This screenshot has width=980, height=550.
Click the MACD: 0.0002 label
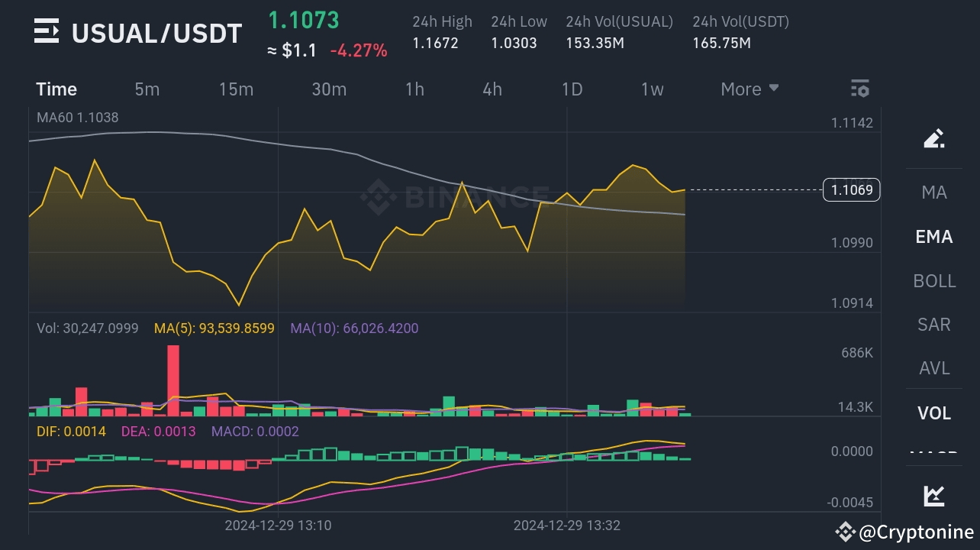pos(255,431)
